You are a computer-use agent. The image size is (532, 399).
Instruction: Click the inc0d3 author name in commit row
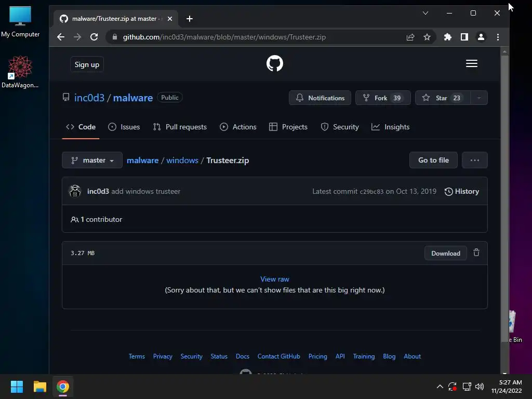pyautogui.click(x=98, y=191)
